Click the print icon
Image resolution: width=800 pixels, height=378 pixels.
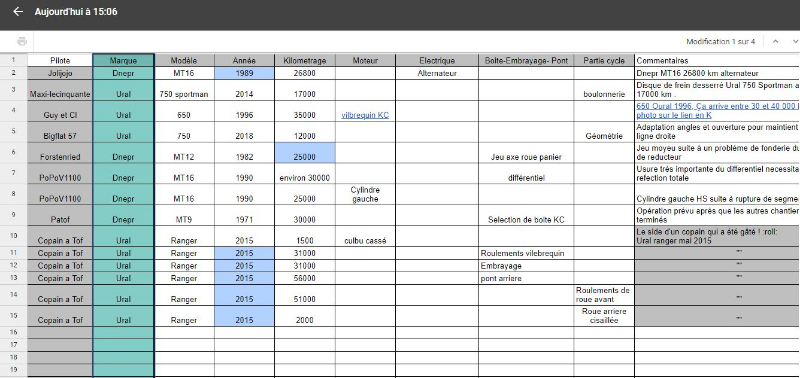click(22, 41)
